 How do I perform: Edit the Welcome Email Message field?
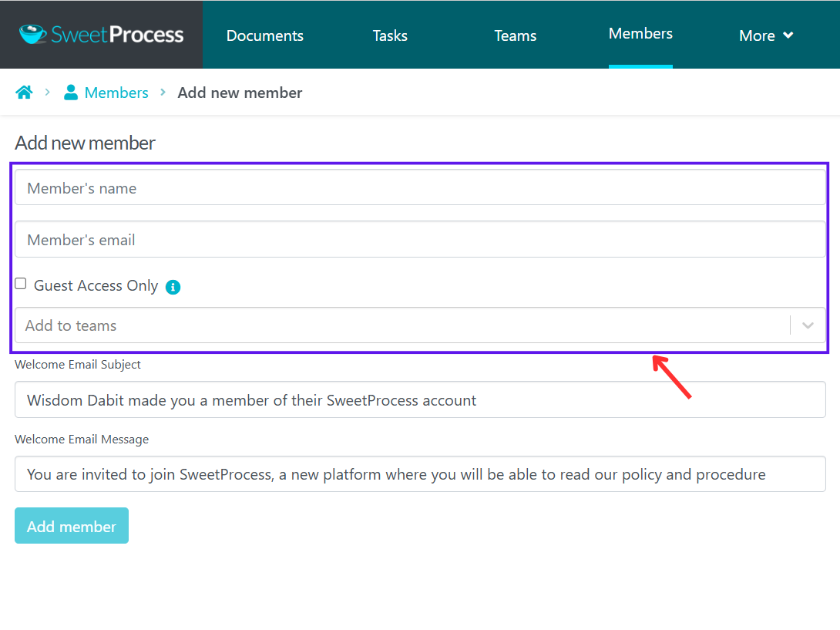pos(420,474)
